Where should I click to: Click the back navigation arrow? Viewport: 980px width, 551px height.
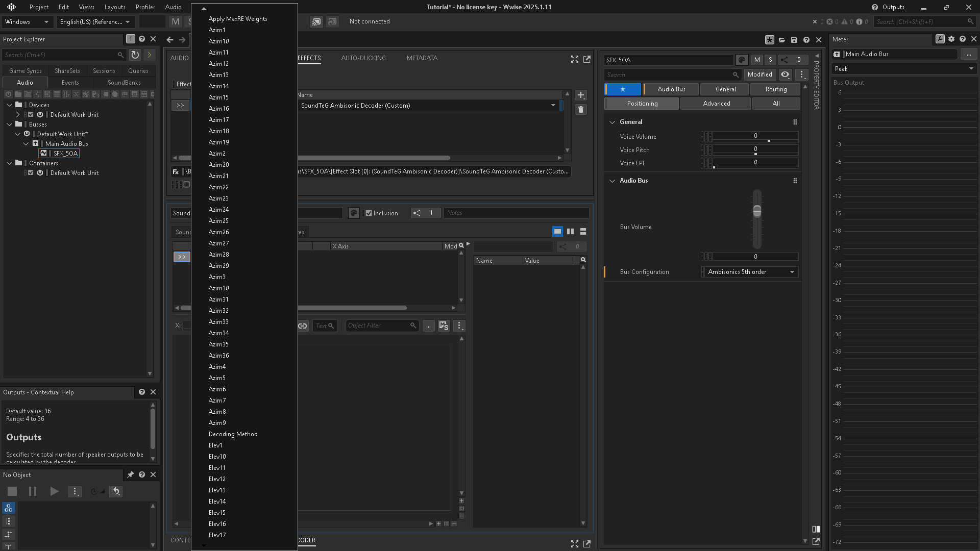click(x=170, y=39)
